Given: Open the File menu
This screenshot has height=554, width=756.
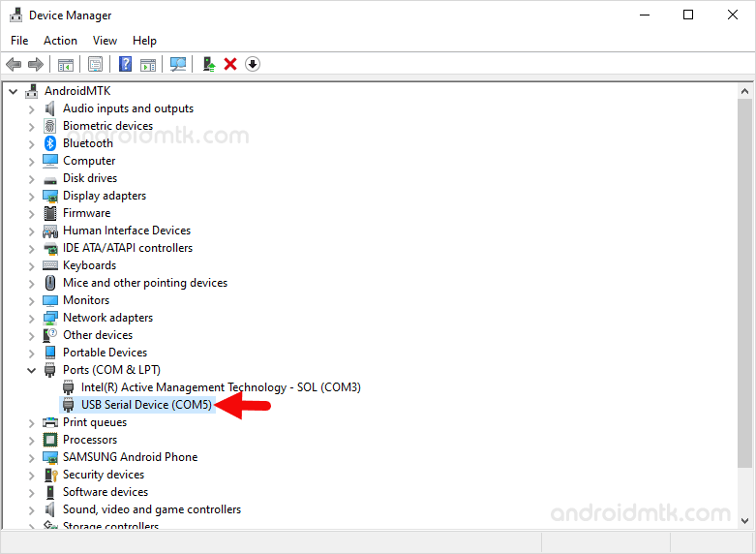Looking at the screenshot, I should click(x=19, y=41).
